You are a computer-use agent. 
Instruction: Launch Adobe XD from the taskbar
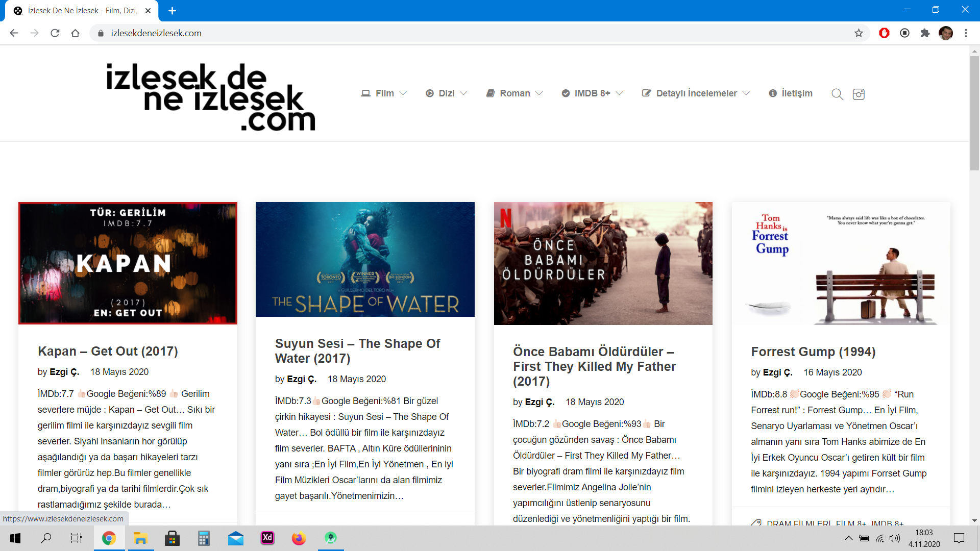(267, 538)
